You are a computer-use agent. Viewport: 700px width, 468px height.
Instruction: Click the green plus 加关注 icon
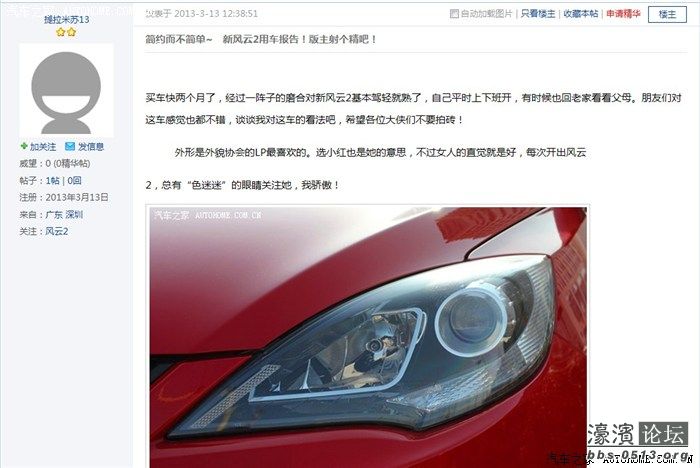(24, 146)
